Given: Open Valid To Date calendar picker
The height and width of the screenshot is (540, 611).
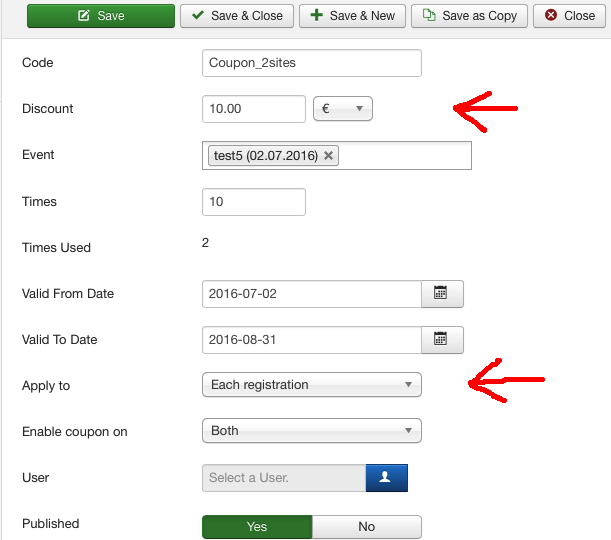Looking at the screenshot, I should point(441,340).
